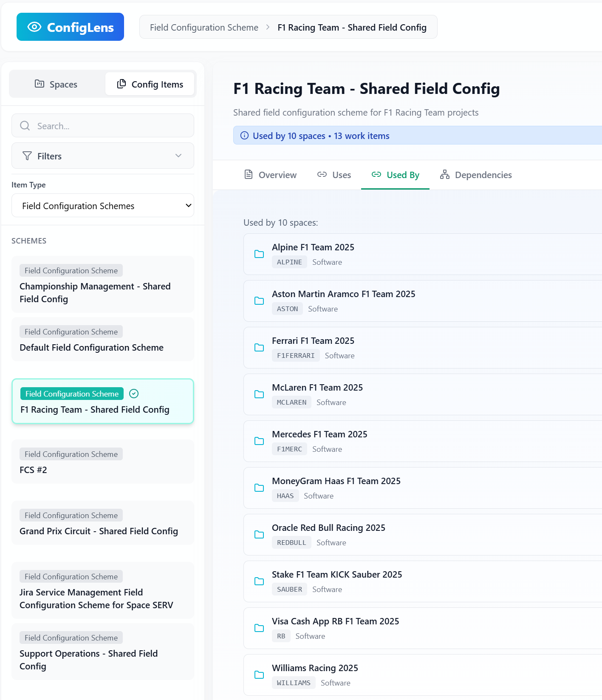
Task: Switch to the Config Items view toggle
Action: [150, 84]
